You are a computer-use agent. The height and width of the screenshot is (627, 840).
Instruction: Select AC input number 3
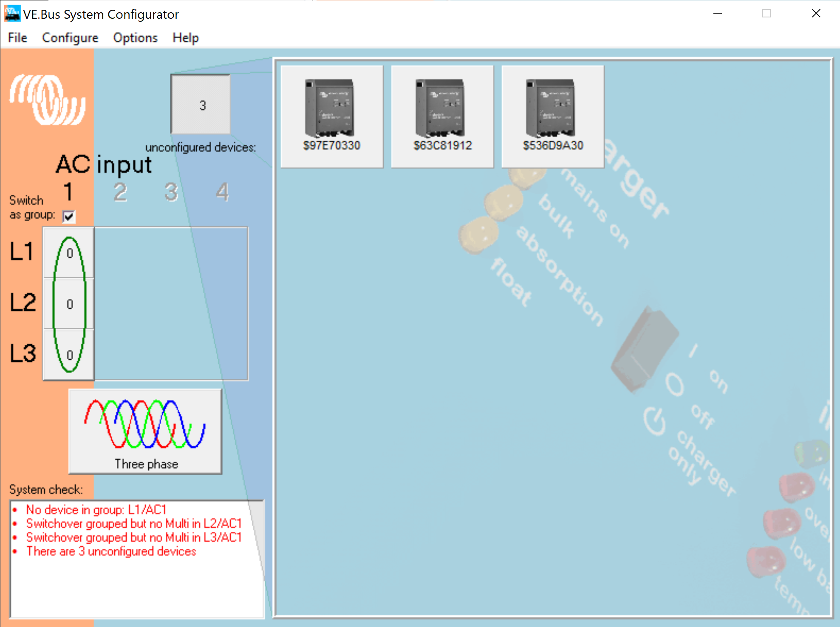coord(171,192)
